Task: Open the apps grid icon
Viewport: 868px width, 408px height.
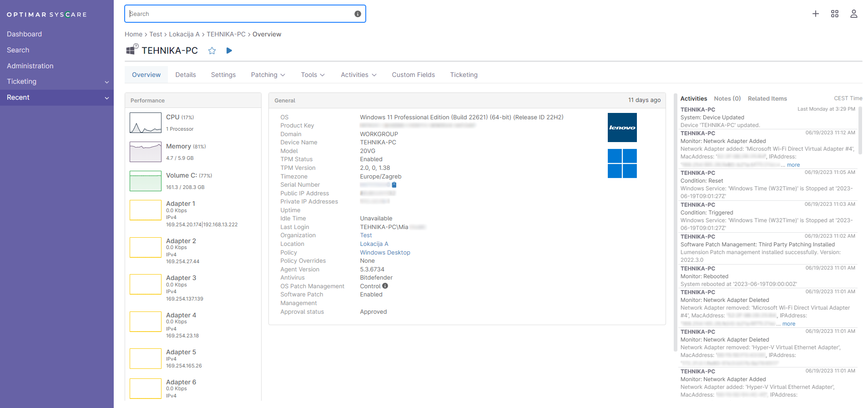Action: pos(835,14)
